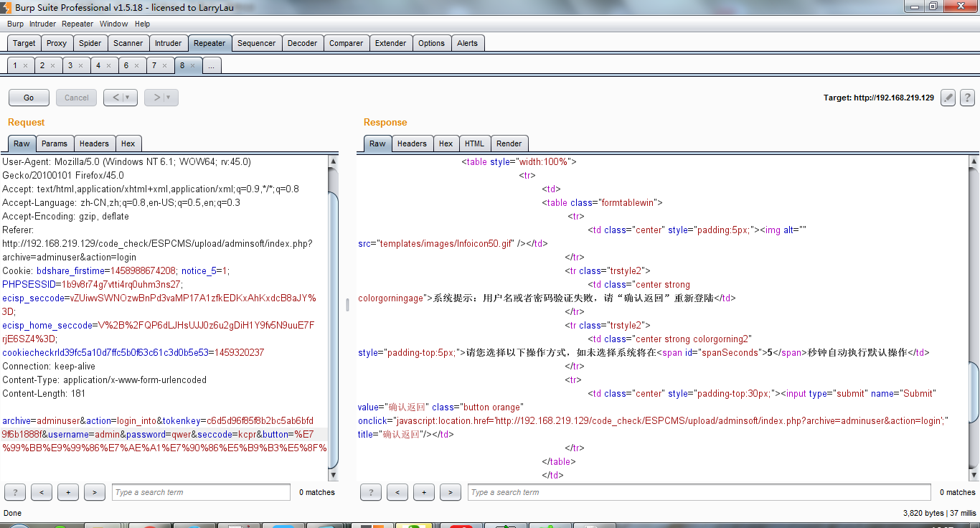Select the Params tab in Request

pyautogui.click(x=54, y=143)
